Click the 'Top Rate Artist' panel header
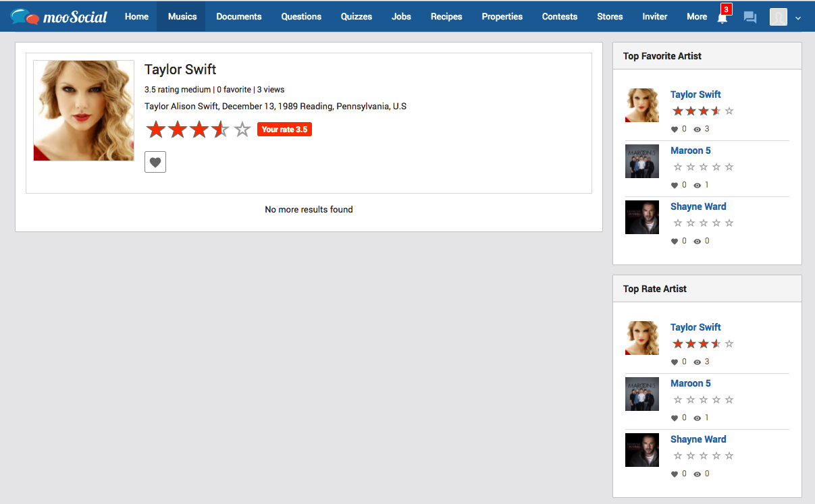The image size is (815, 504). (707, 289)
